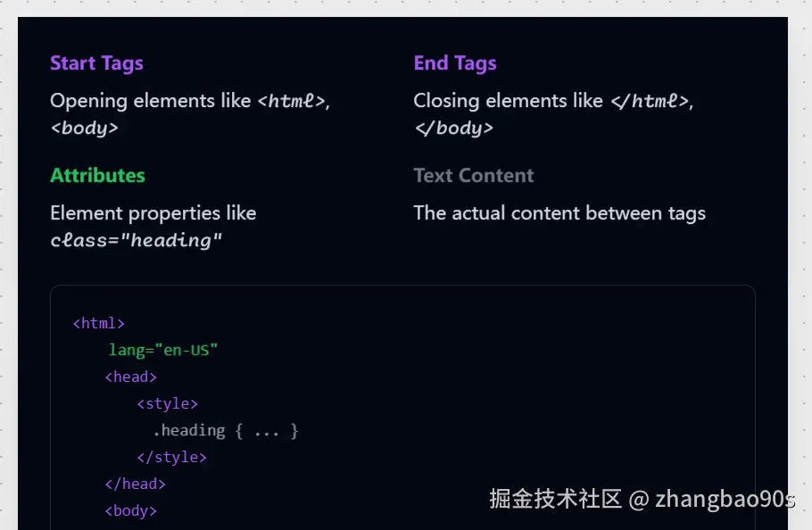Click the .heading { ... } CSS line

click(225, 430)
